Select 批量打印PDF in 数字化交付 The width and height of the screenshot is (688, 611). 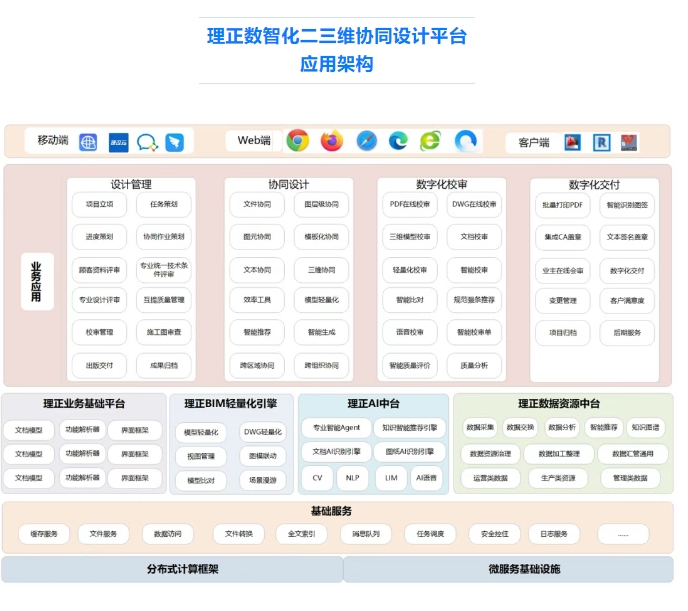click(563, 205)
